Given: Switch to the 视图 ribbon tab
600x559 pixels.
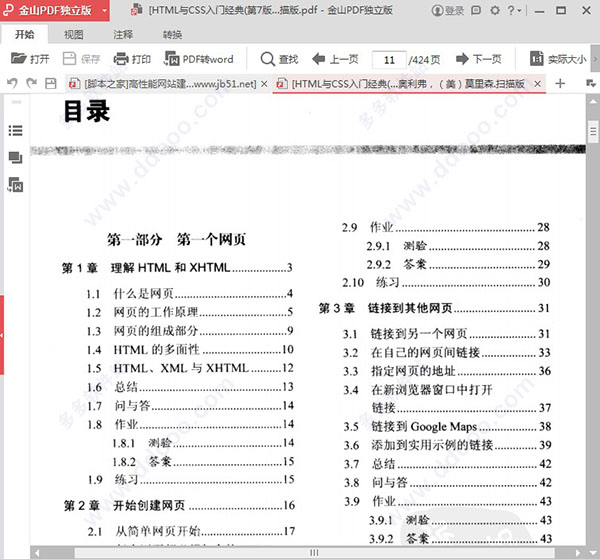Looking at the screenshot, I should coord(73,34).
